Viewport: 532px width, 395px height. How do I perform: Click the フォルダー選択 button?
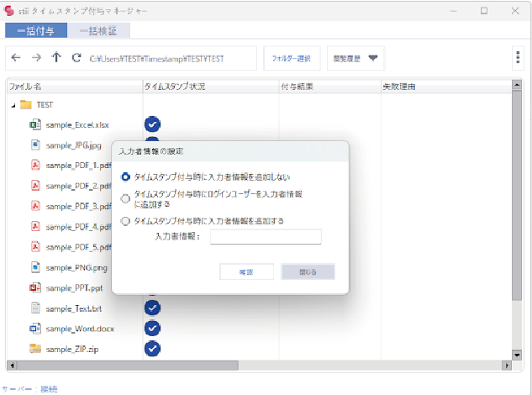pos(292,58)
